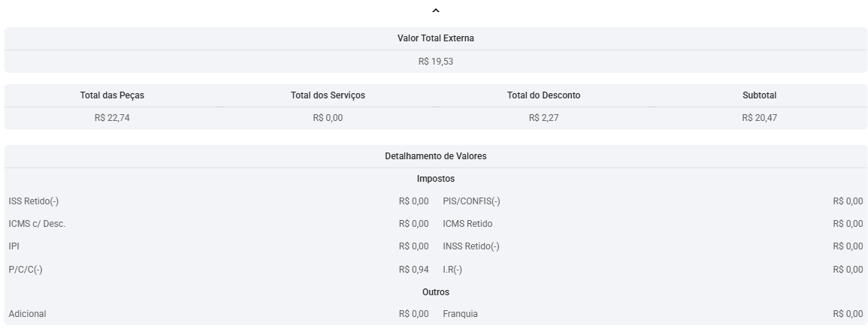Click the Total das Peças column header
The width and height of the screenshot is (868, 332).
point(112,95)
